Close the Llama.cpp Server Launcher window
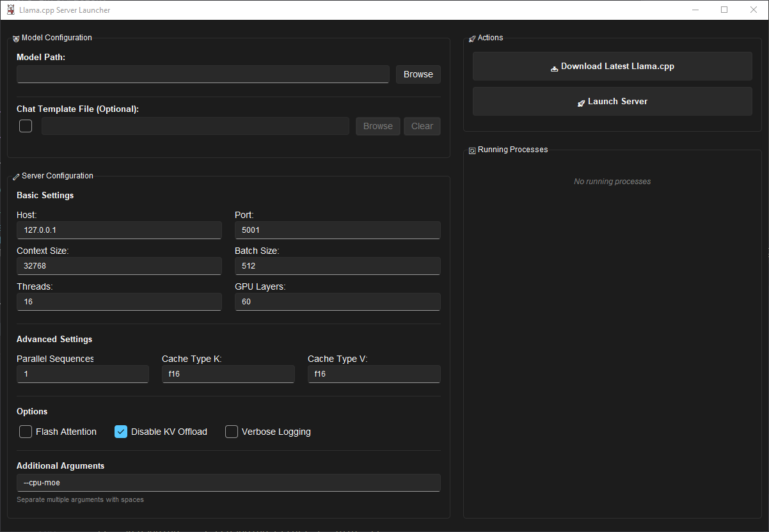The height and width of the screenshot is (532, 769). [754, 10]
